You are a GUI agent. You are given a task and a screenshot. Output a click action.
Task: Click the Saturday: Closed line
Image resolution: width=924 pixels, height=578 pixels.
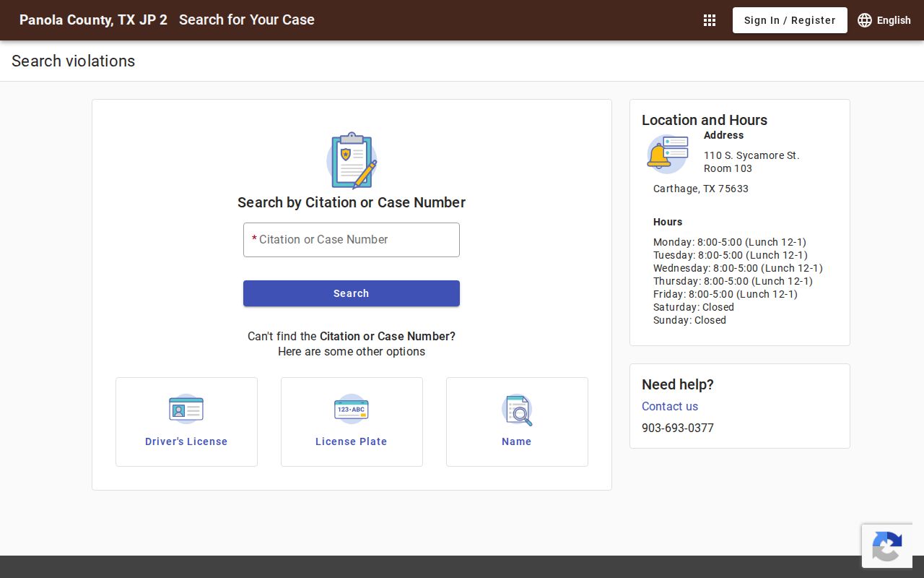tap(694, 307)
